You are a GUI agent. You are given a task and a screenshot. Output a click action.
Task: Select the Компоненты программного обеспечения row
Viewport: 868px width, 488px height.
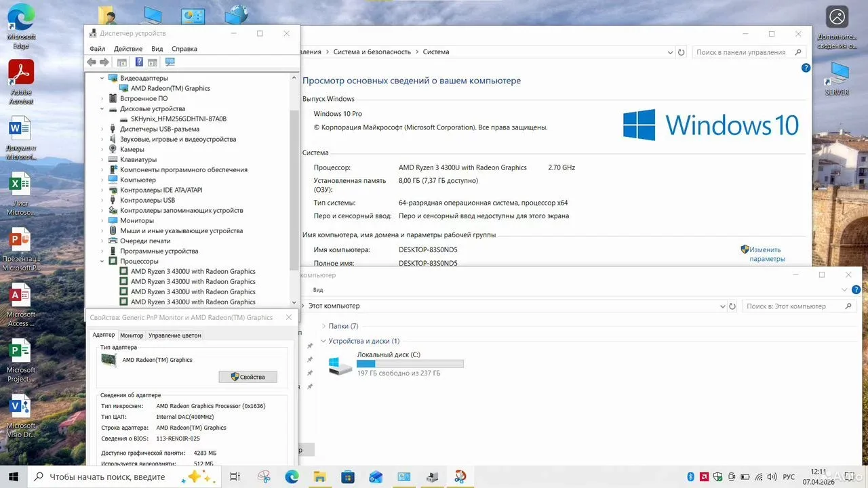184,169
